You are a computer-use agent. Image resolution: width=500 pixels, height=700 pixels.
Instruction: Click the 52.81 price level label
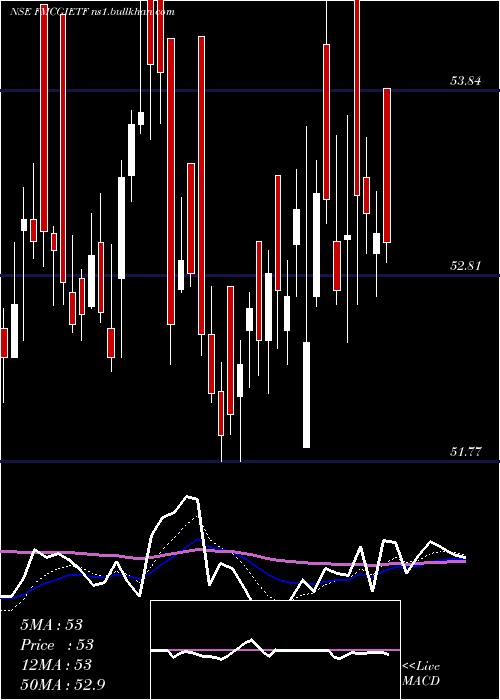tap(466, 266)
